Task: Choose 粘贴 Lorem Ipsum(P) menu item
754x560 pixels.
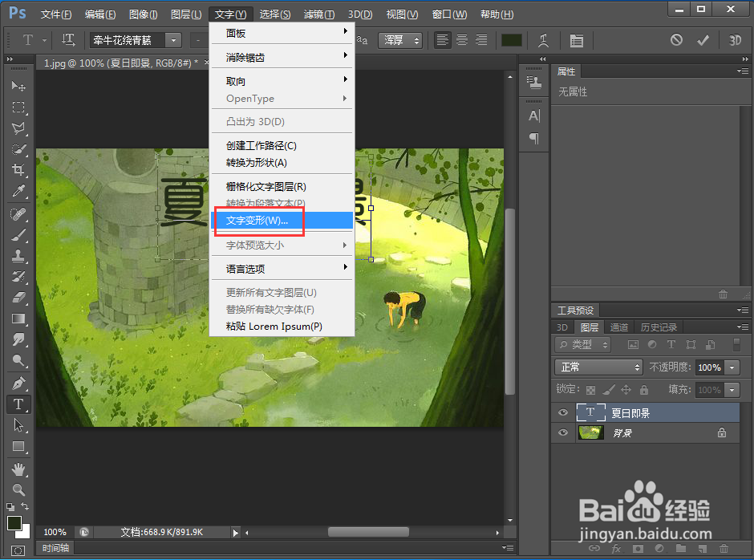Action: pyautogui.click(x=282, y=327)
